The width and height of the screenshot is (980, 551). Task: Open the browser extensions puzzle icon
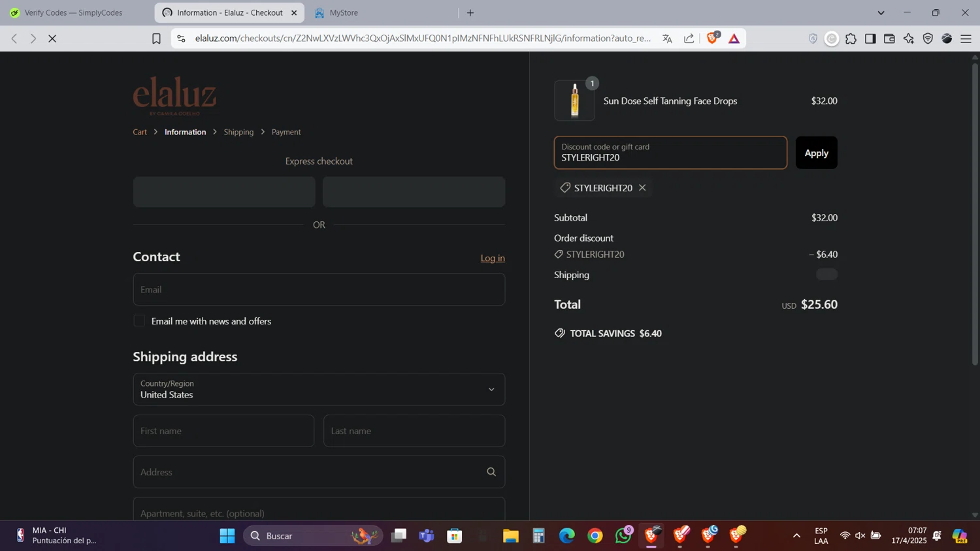coord(851,39)
